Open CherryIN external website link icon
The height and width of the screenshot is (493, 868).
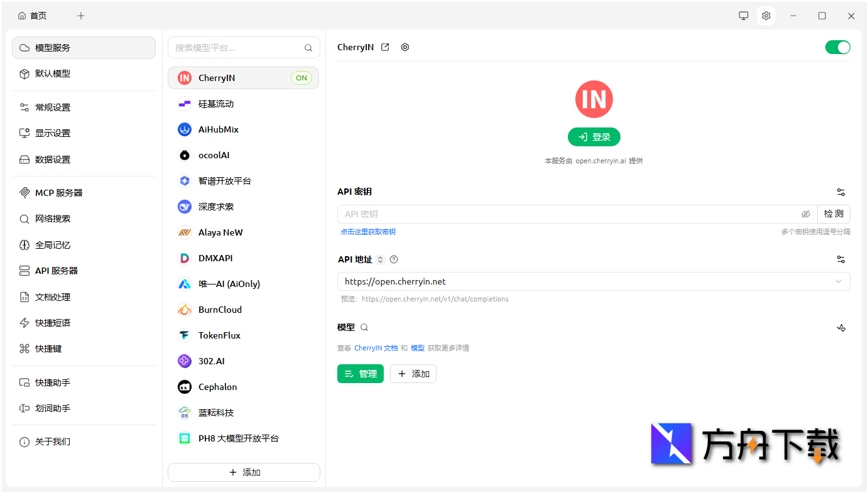point(386,47)
